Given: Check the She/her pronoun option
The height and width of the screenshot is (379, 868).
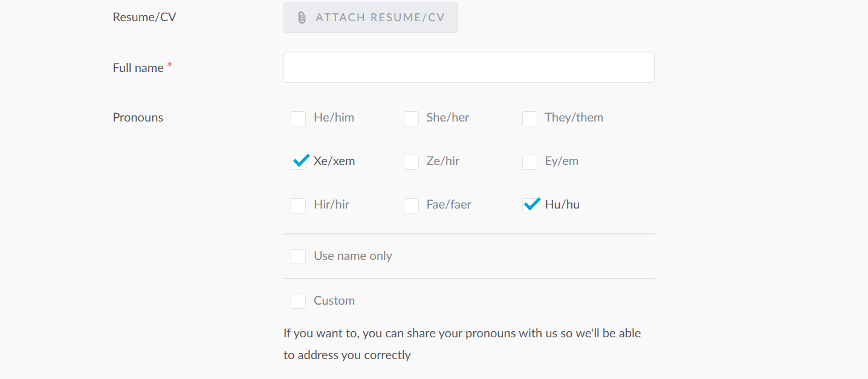Looking at the screenshot, I should point(411,118).
